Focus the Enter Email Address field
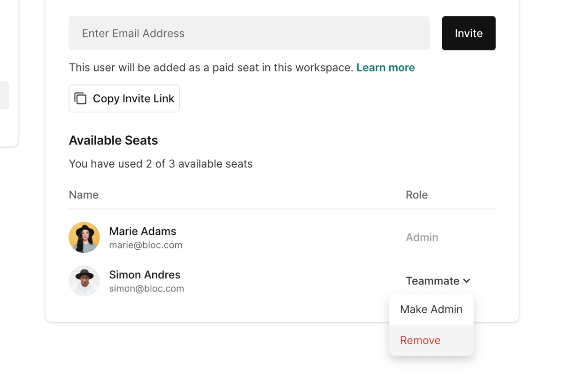 pos(249,33)
